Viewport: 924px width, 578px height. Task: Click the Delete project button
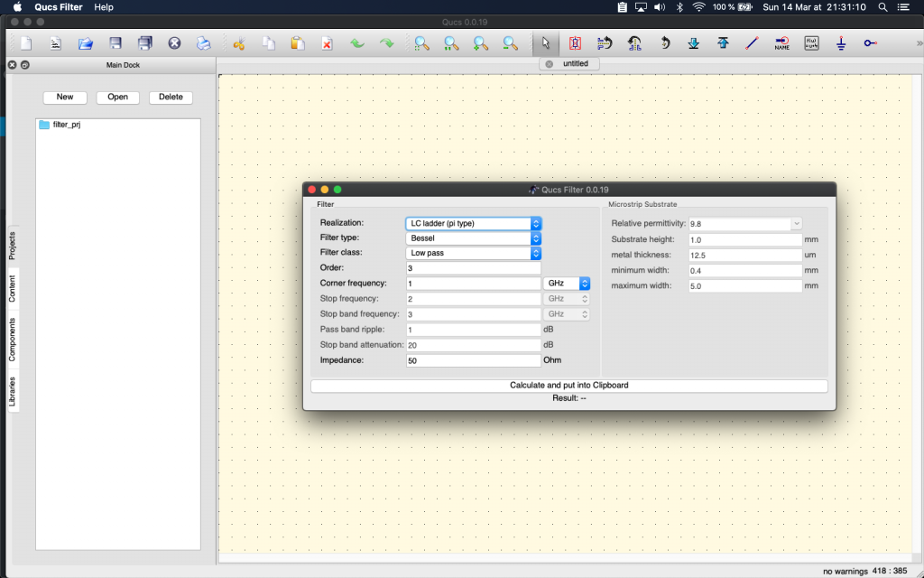point(171,98)
